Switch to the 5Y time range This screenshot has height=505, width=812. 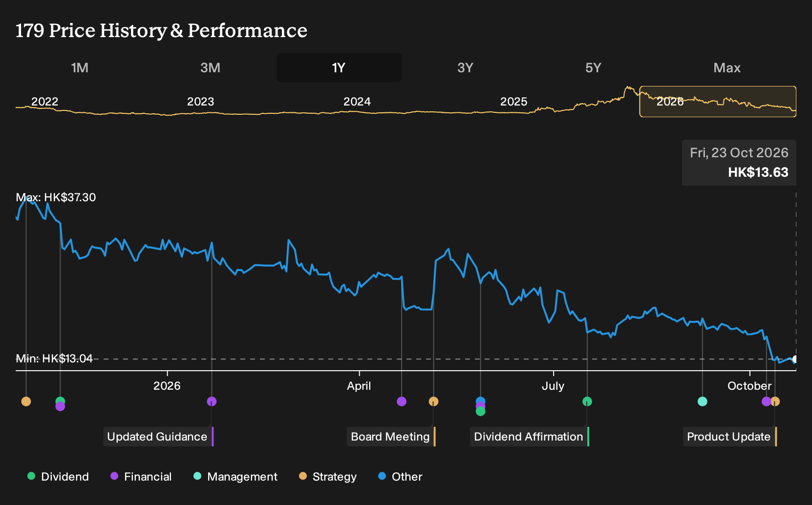[593, 67]
